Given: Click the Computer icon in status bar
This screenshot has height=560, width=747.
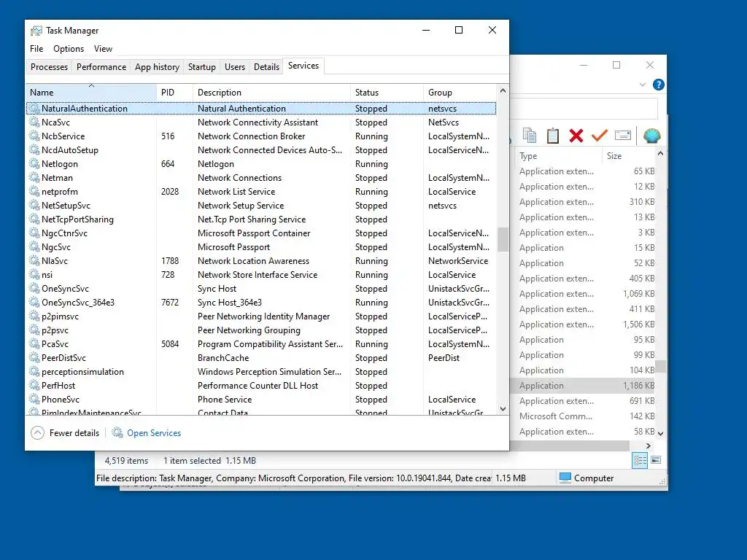Looking at the screenshot, I should pos(565,478).
